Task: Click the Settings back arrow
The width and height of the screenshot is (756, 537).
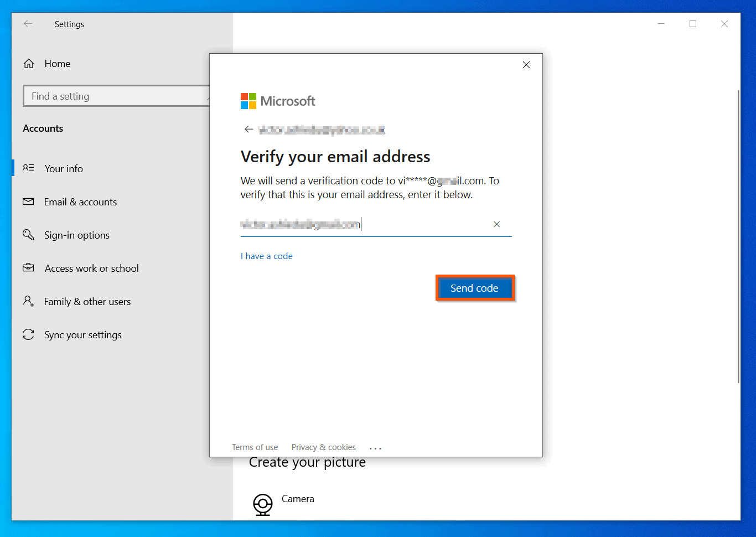Action: click(28, 24)
